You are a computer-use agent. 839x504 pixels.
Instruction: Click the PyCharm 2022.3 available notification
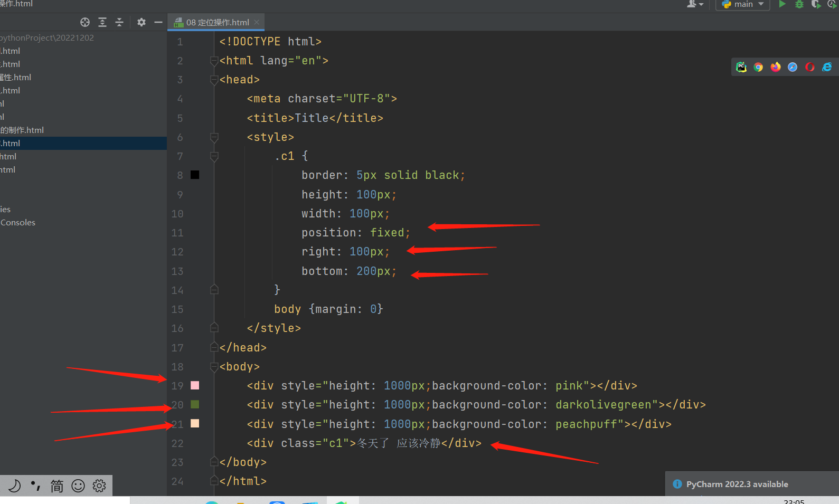pyautogui.click(x=737, y=484)
